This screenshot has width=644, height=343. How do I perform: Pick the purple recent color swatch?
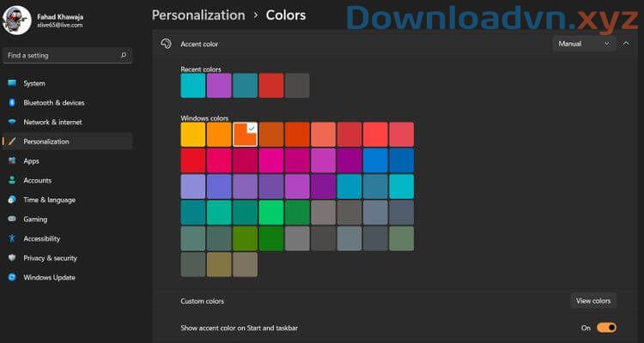point(219,86)
